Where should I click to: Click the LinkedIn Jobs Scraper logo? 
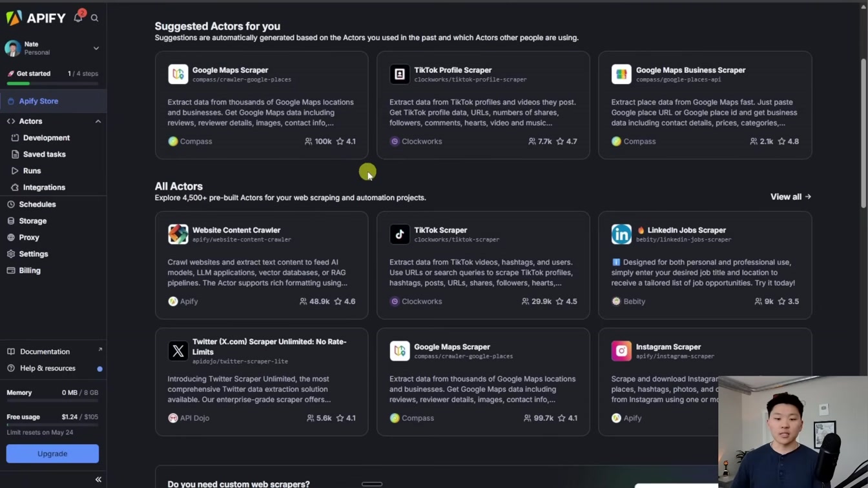[621, 234]
